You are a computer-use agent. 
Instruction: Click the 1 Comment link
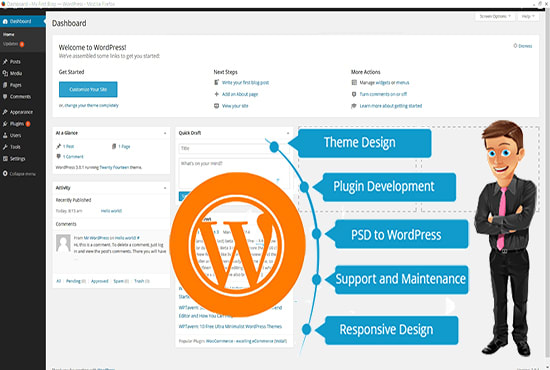pyautogui.click(x=73, y=156)
